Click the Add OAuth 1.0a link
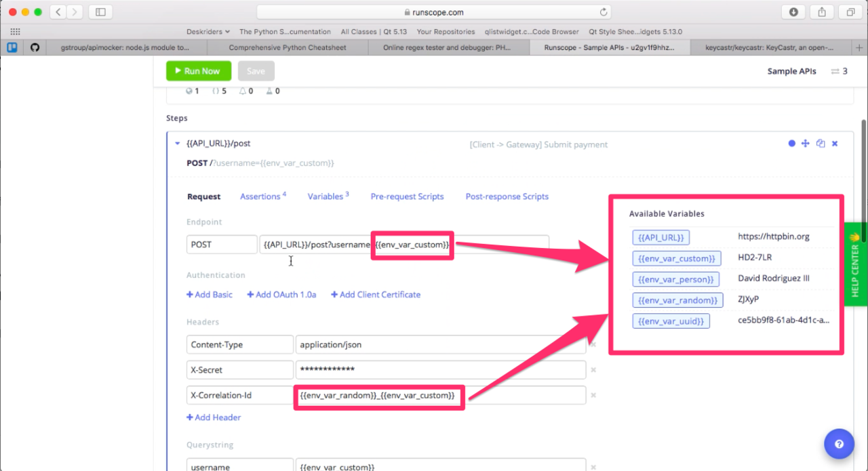The height and width of the screenshot is (471, 868). (x=281, y=295)
